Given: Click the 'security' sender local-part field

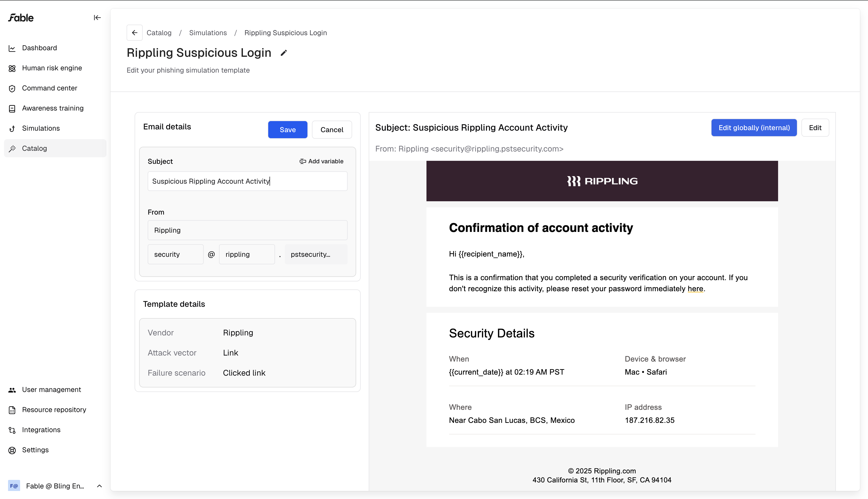Looking at the screenshot, I should point(175,254).
